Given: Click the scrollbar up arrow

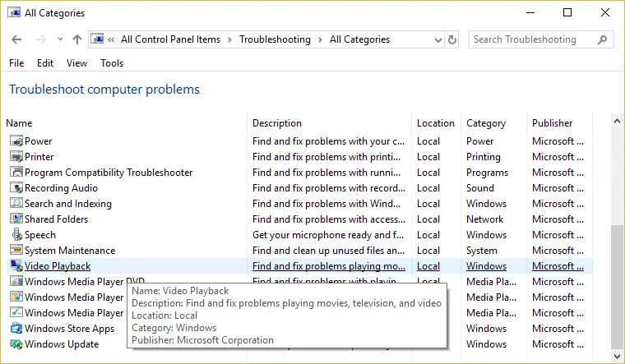Looking at the screenshot, I should coord(617,121).
